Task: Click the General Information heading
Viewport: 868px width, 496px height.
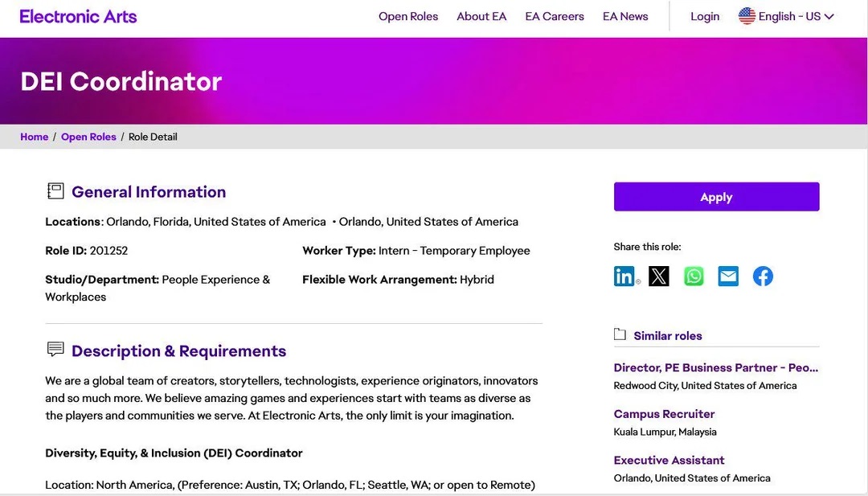Action: pyautogui.click(x=149, y=191)
